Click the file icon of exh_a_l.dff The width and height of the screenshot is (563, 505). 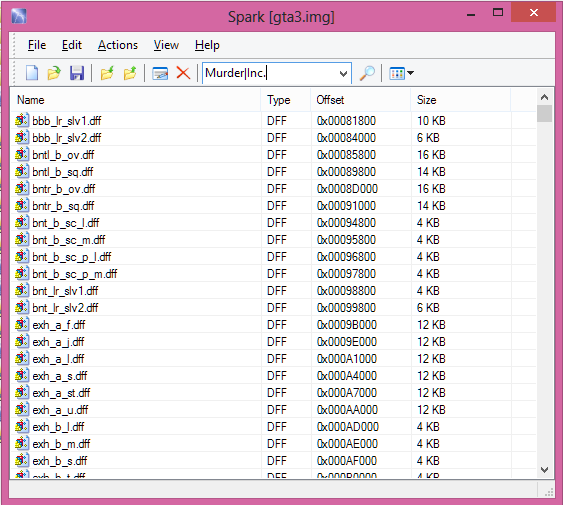[x=22, y=358]
